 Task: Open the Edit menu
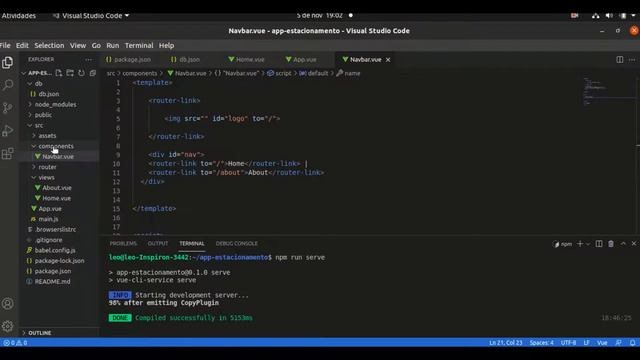pyautogui.click(x=22, y=45)
